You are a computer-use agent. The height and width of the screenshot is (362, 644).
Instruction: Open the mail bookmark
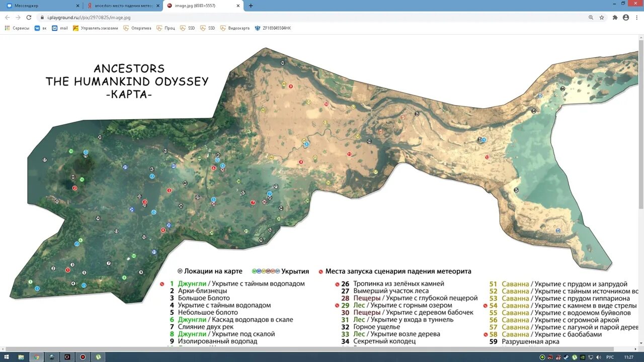pos(60,28)
